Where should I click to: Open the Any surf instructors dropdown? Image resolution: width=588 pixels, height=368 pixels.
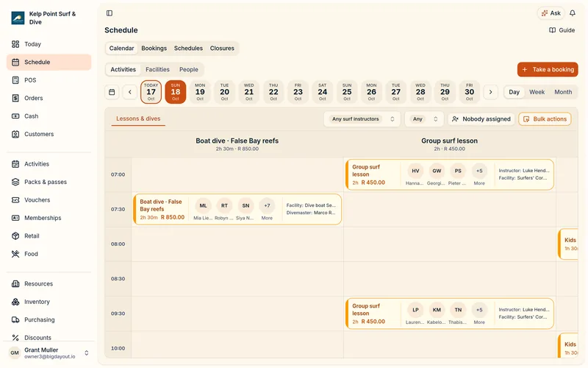(362, 119)
